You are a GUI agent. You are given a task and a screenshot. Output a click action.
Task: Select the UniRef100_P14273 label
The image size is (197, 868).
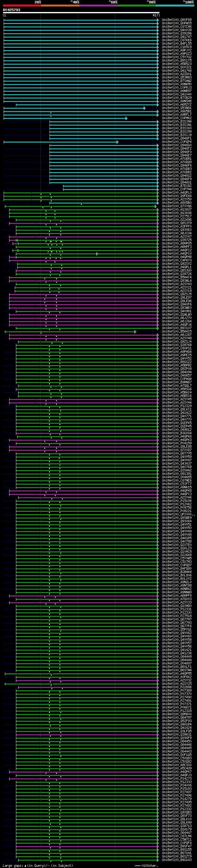pos(177,778)
